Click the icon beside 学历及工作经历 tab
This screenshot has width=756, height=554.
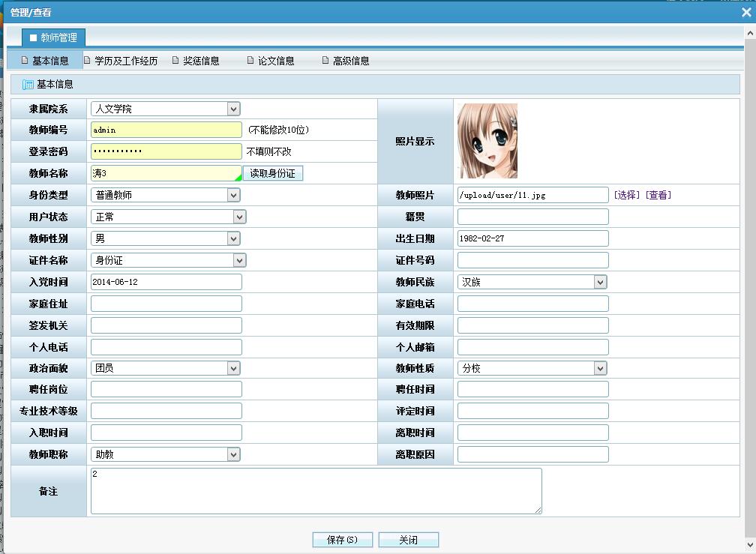point(88,60)
